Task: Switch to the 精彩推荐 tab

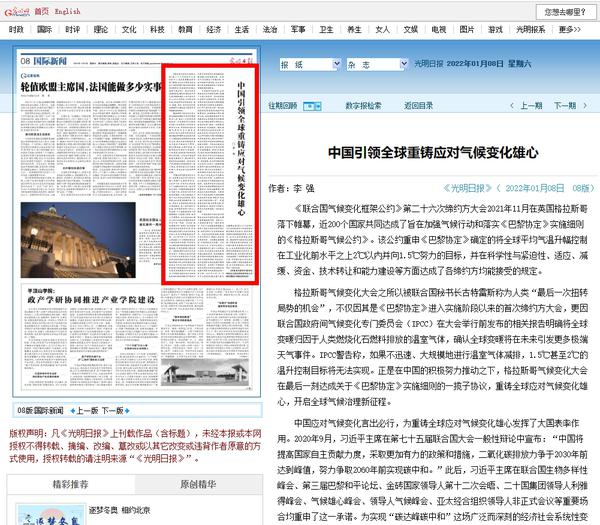Action: pyautogui.click(x=69, y=485)
